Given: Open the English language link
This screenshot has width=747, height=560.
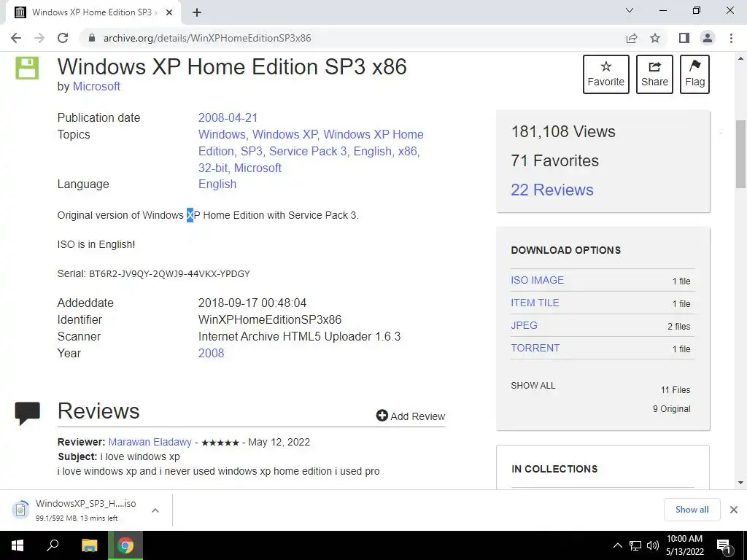Looking at the screenshot, I should [x=217, y=184].
